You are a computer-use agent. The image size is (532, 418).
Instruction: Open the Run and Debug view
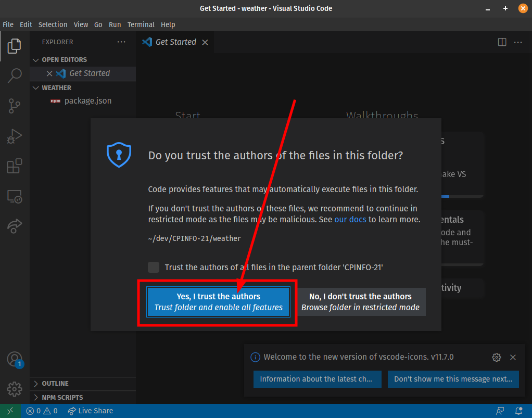coord(15,136)
